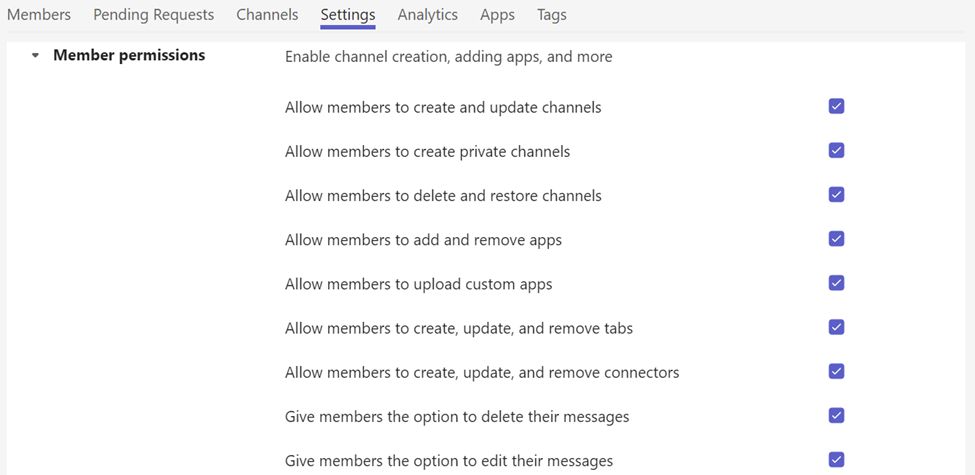
Task: Click 'Allow members to add and remove apps' label
Action: [x=423, y=240]
